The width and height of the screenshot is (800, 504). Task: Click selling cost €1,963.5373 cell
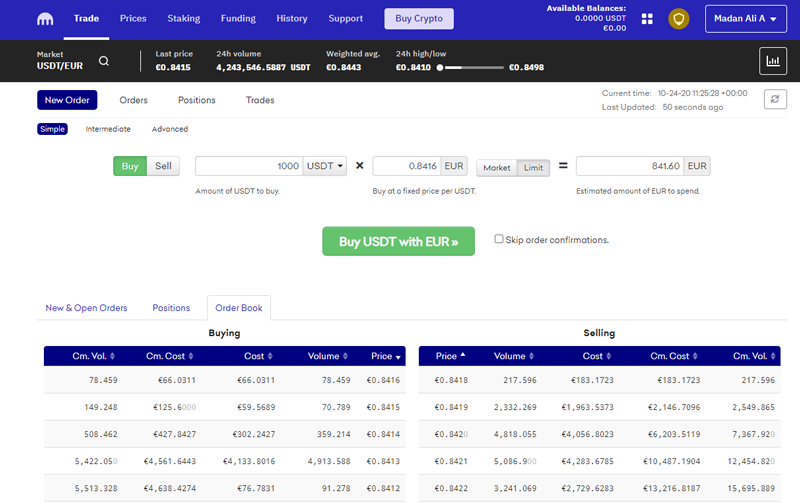pyautogui.click(x=587, y=407)
